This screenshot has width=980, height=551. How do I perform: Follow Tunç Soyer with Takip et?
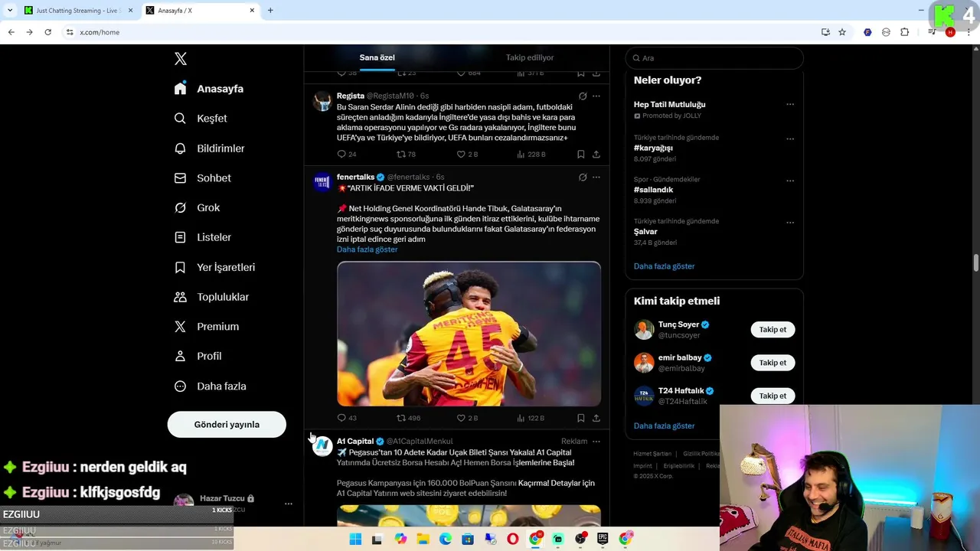773,330
